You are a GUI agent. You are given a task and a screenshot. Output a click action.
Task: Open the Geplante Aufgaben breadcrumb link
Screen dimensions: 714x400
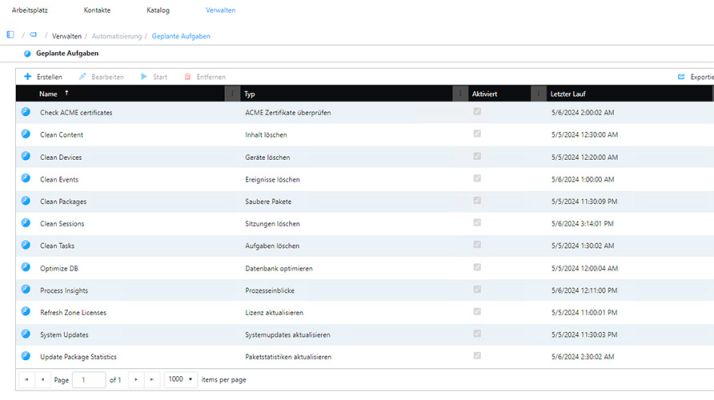click(x=181, y=36)
